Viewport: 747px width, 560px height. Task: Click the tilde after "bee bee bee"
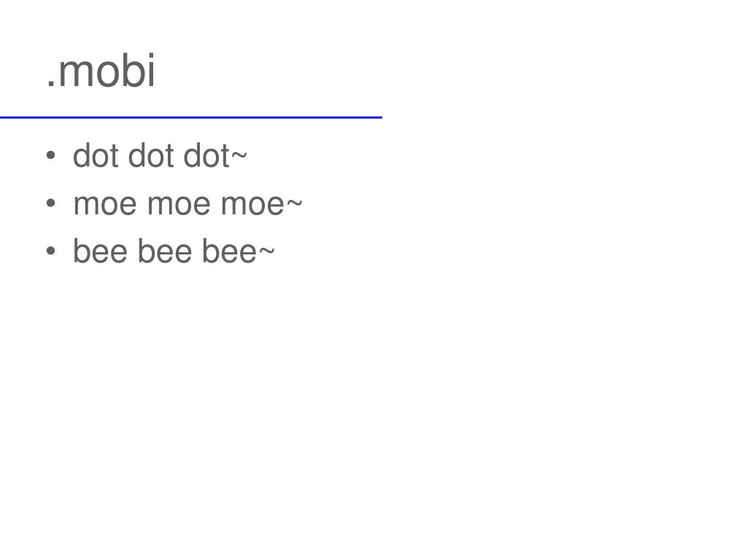266,251
